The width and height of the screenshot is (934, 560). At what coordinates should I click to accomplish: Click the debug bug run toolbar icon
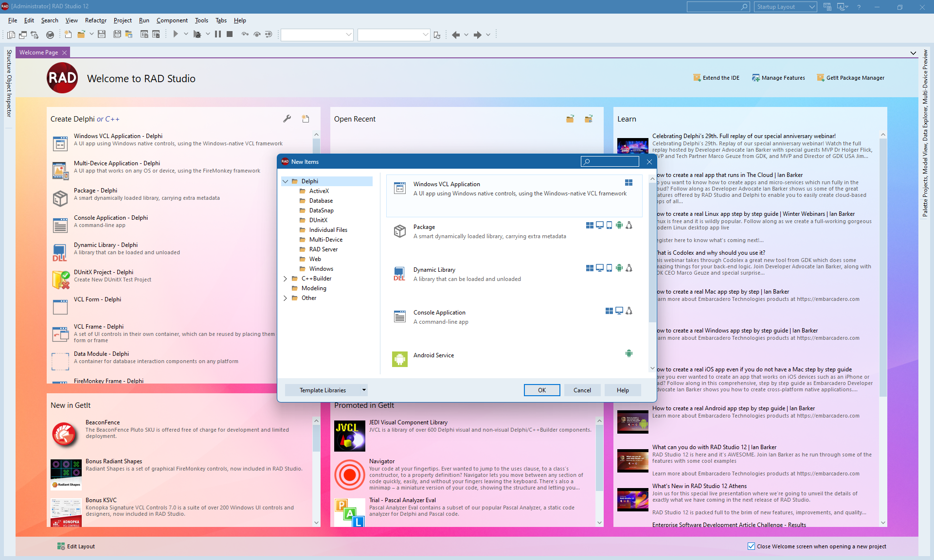[x=197, y=35]
